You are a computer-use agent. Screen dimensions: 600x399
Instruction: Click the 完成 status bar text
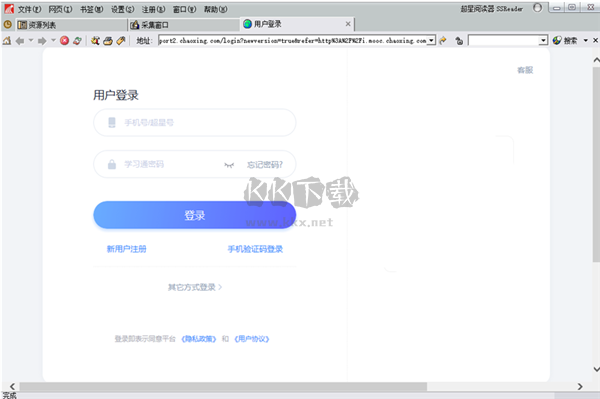[10, 395]
